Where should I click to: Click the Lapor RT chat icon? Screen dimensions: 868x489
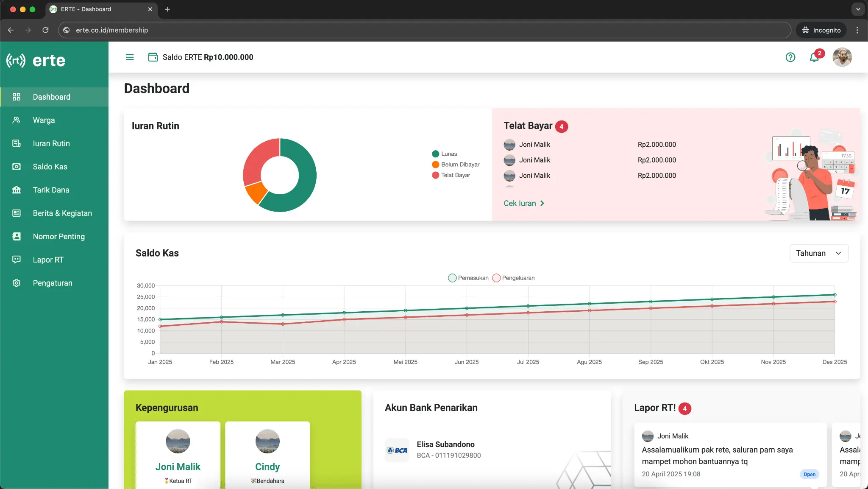point(17,260)
